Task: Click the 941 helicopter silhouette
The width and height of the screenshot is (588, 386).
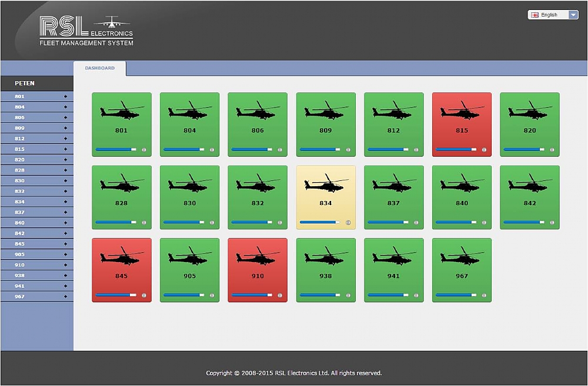Action: click(x=394, y=256)
